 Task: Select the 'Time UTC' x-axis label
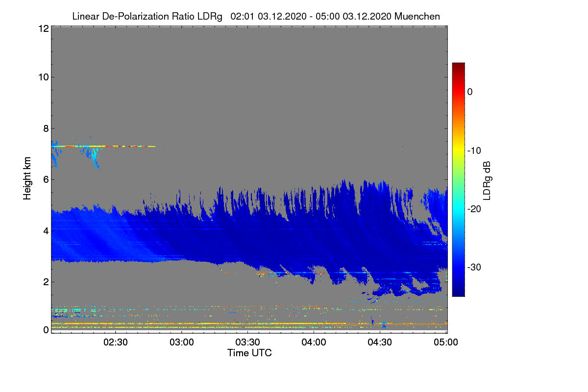tap(249, 353)
